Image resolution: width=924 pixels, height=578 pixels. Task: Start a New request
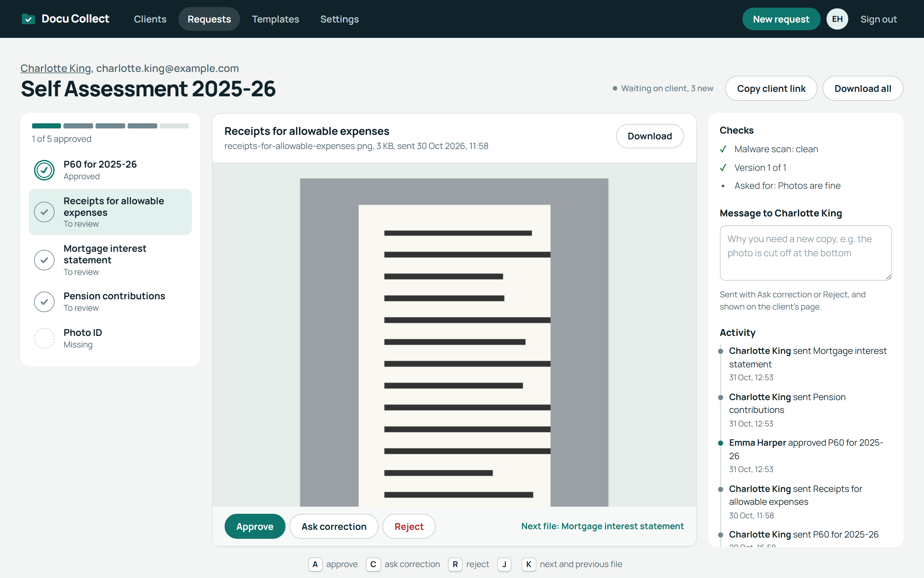point(781,19)
